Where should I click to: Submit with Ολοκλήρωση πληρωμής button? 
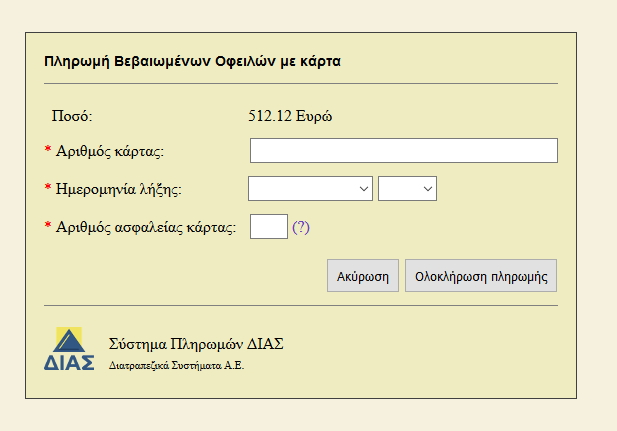click(481, 276)
